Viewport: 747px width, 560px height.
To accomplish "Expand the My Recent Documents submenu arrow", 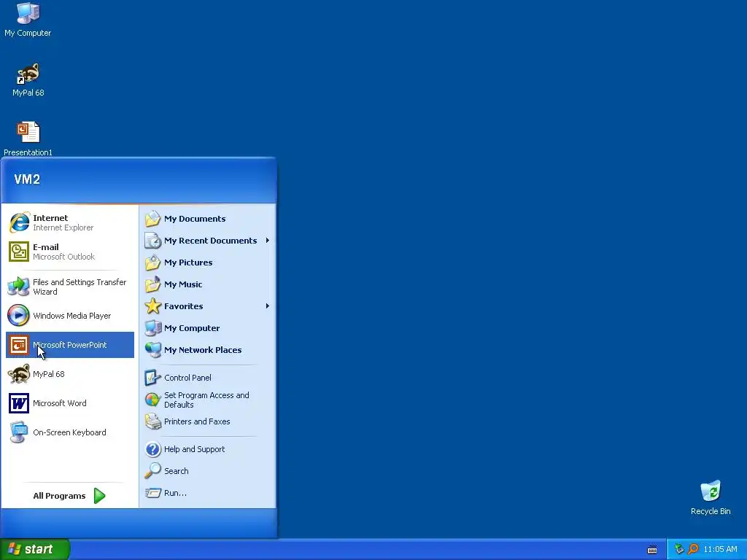I will [267, 241].
